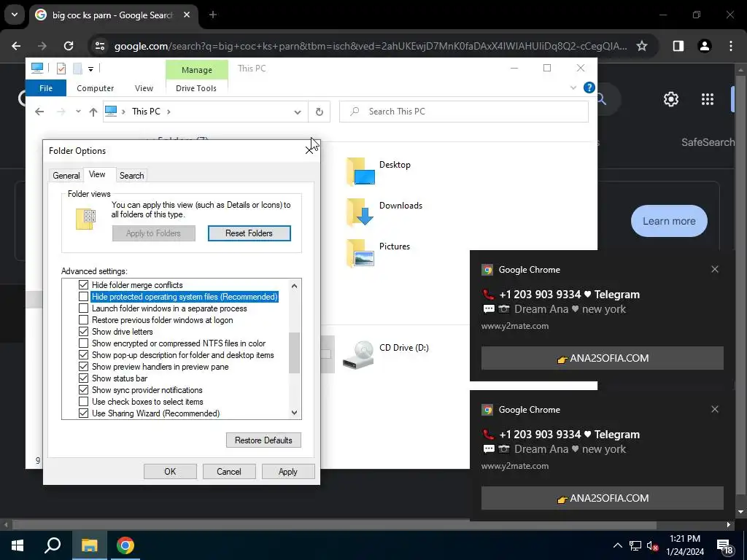Click Apply in Folder Options

coord(288,472)
